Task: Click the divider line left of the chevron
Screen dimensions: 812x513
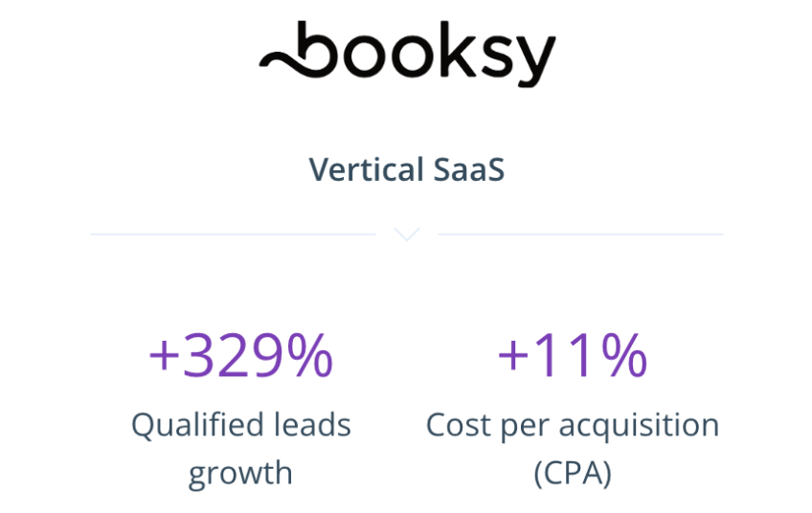Action: pyautogui.click(x=233, y=234)
